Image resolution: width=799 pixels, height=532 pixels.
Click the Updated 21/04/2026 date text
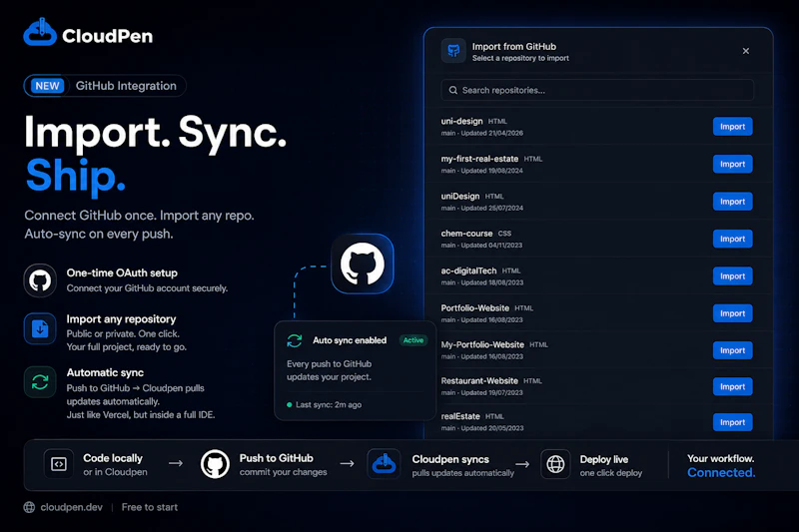(x=491, y=133)
